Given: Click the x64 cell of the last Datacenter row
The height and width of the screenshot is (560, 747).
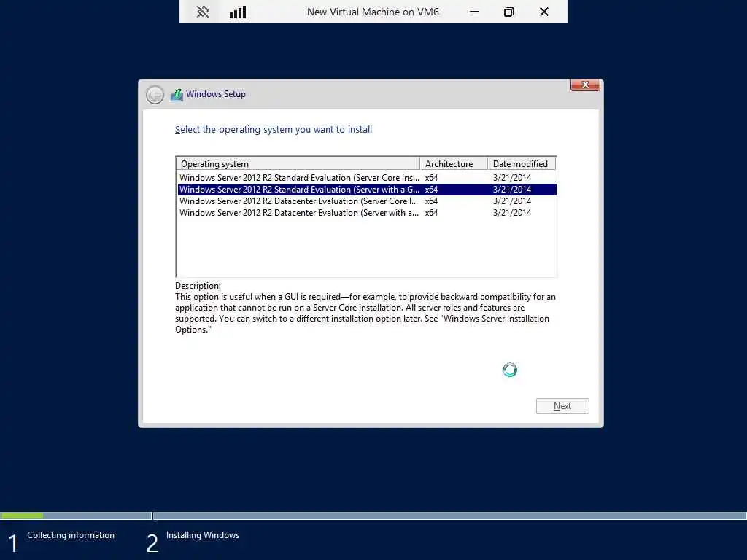Looking at the screenshot, I should [x=431, y=213].
